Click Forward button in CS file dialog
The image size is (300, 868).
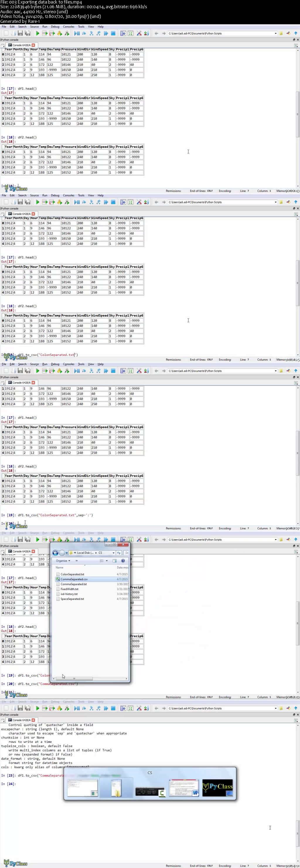coord(62,552)
